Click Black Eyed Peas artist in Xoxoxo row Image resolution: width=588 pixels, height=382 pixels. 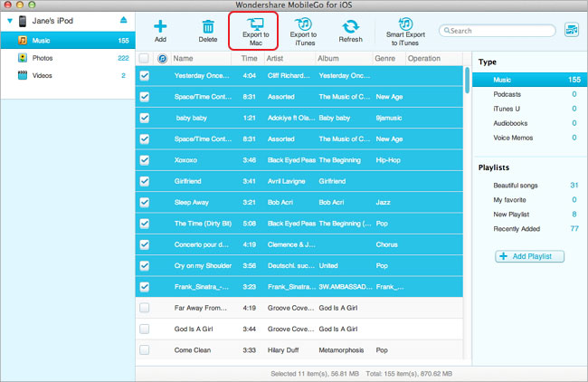[291, 160]
